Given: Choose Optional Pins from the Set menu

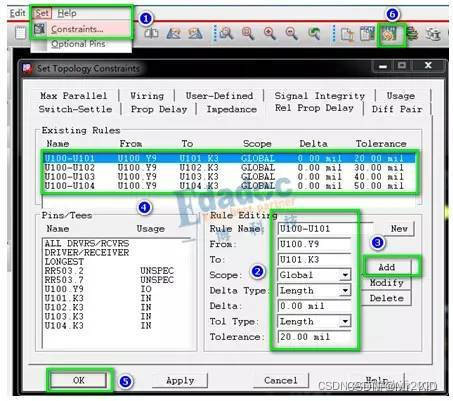Looking at the screenshot, I should [x=78, y=44].
